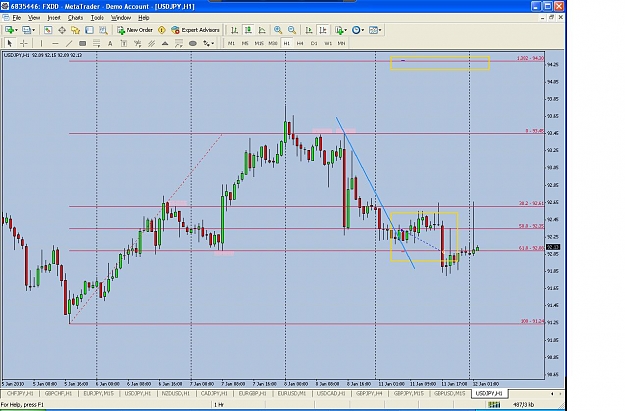Switch to the EURUSD,M1 chart tab
The height and width of the screenshot is (411, 625).
point(292,393)
